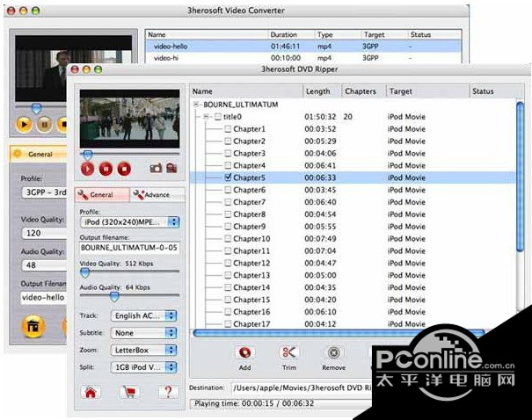Click the Trim scissors icon
This screenshot has width=532, height=420.
click(289, 353)
